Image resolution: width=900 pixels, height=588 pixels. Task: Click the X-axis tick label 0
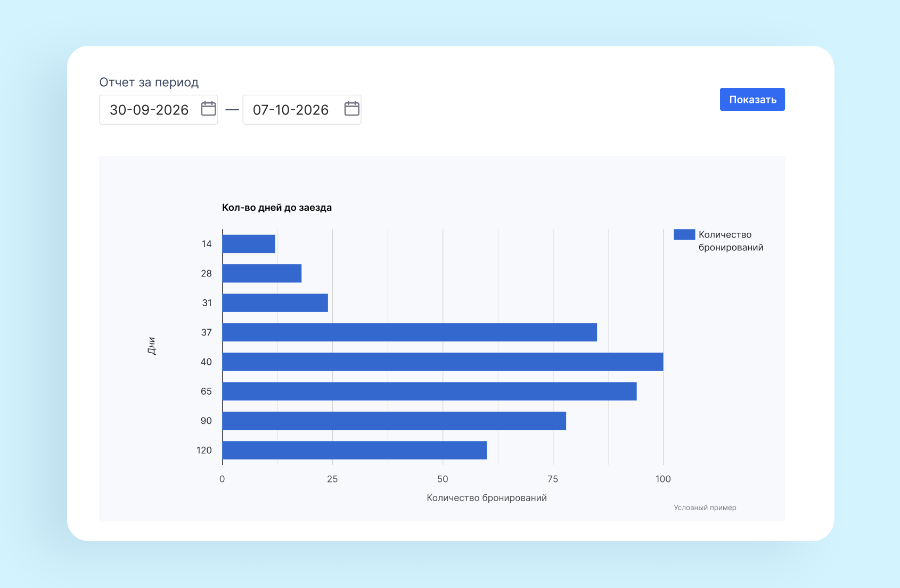click(x=222, y=479)
